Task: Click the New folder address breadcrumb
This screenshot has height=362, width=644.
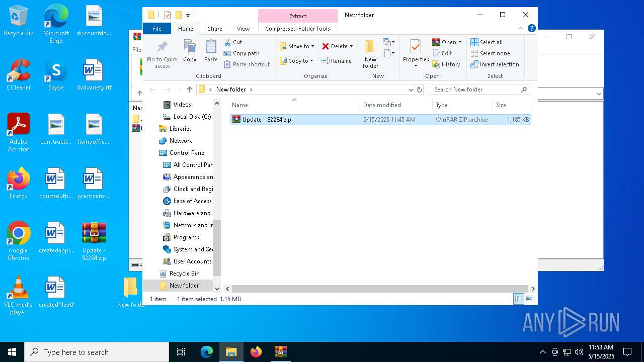Action: [x=231, y=89]
